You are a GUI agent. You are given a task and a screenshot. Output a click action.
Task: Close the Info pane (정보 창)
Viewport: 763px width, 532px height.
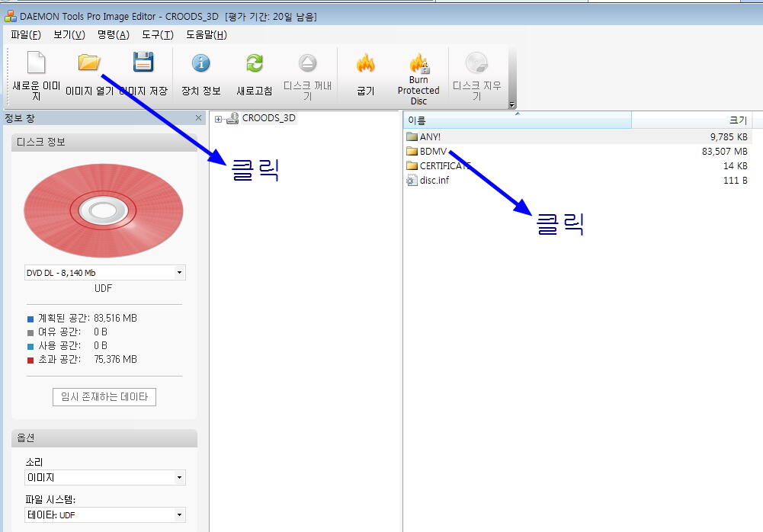tap(198, 118)
